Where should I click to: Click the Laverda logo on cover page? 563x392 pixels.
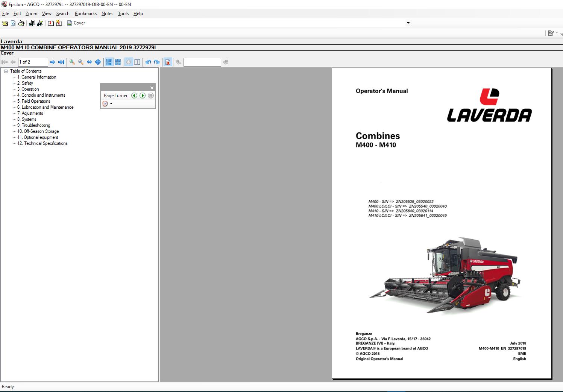(489, 105)
